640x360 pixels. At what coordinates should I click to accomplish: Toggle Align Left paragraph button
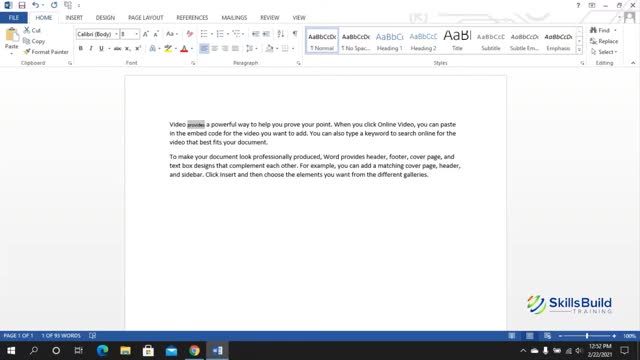point(204,49)
